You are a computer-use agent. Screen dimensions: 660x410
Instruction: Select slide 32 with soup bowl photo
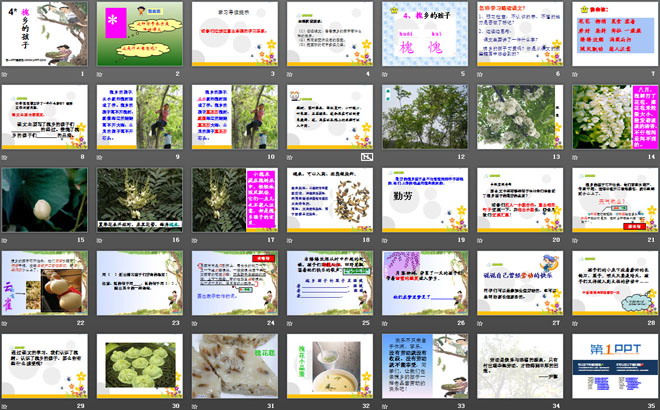pos(327,366)
